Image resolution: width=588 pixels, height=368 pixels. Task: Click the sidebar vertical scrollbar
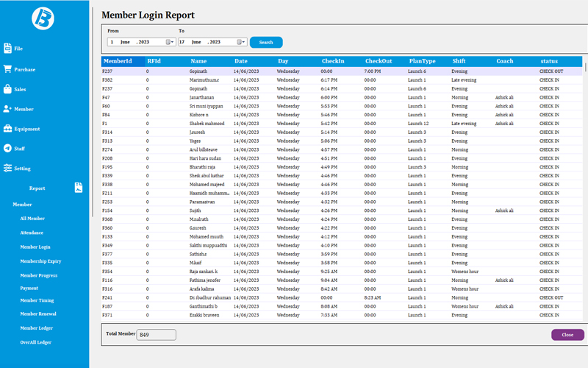click(x=93, y=112)
